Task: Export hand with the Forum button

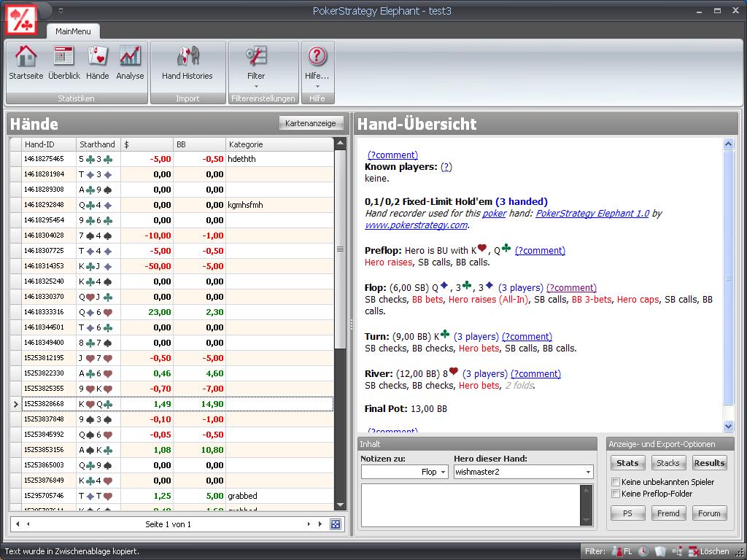Action: pyautogui.click(x=709, y=513)
